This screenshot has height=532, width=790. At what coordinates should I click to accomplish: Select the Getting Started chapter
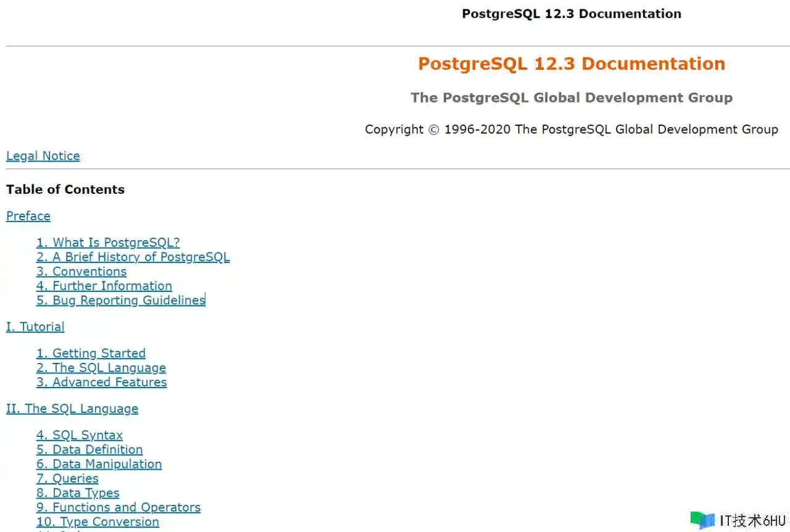(91, 354)
